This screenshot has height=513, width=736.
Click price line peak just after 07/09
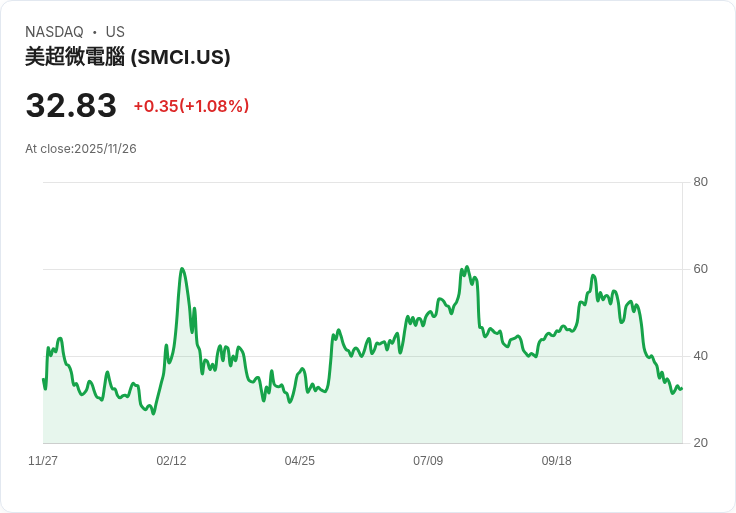[x=466, y=267]
